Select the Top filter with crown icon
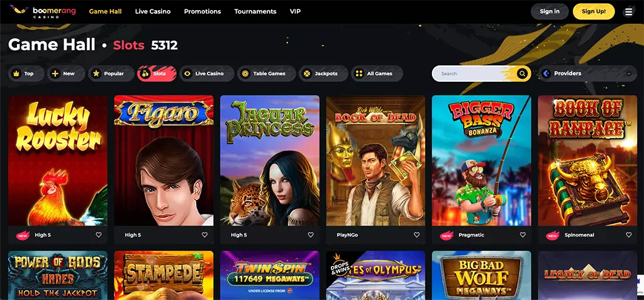Screen dimensions: 644x300 pyautogui.click(x=26, y=74)
